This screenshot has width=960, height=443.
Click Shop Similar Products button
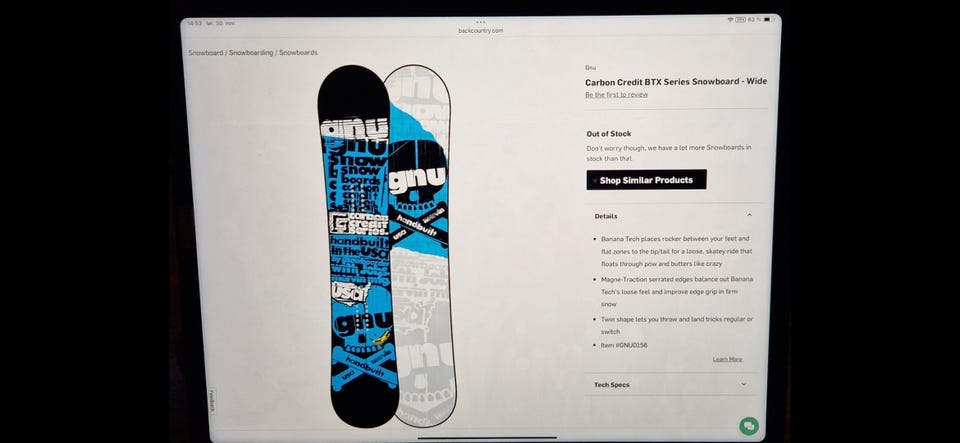click(x=646, y=180)
